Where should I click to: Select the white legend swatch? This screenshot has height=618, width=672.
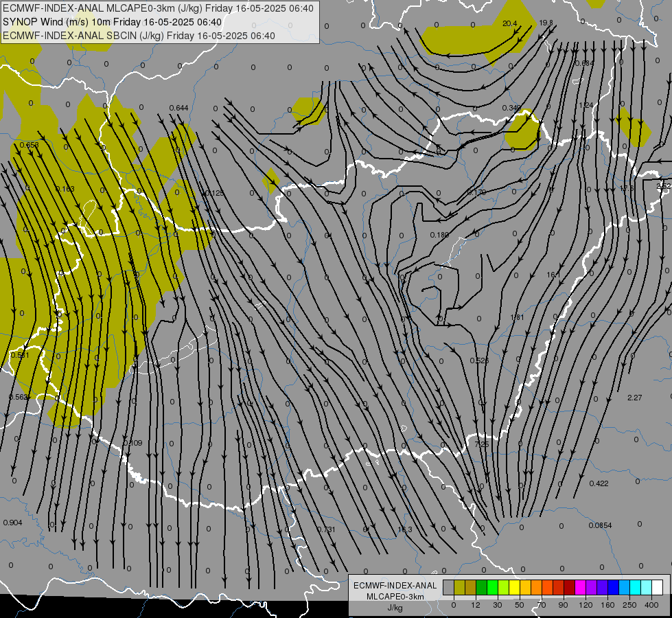point(658,588)
